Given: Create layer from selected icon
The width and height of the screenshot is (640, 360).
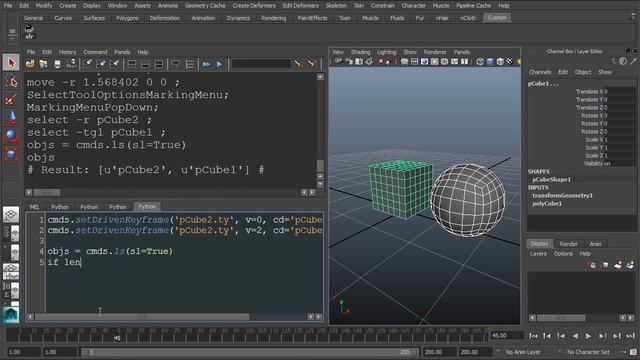Looking at the screenshot, I should coord(630,265).
